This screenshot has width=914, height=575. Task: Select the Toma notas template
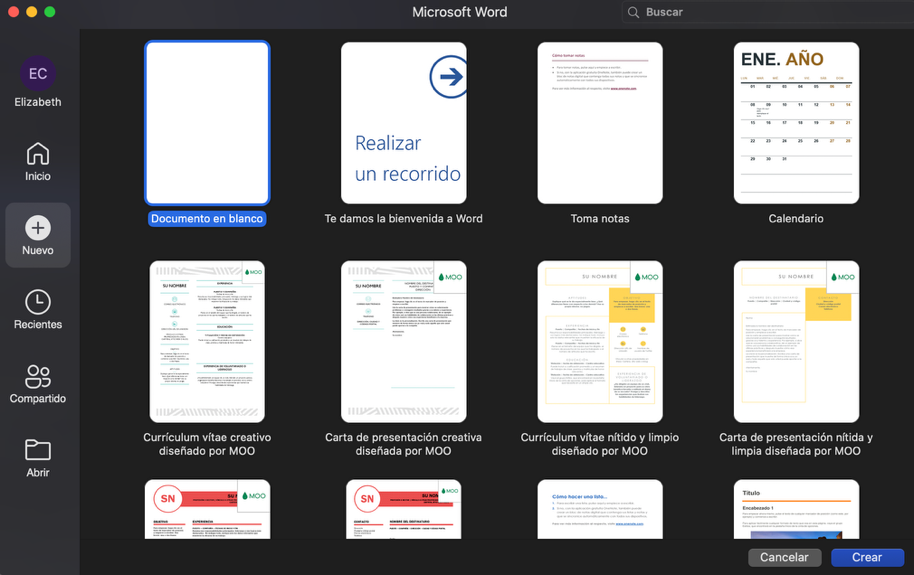click(600, 123)
